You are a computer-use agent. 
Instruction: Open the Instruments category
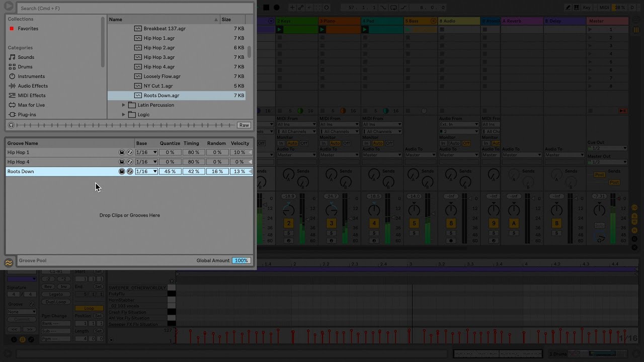31,76
